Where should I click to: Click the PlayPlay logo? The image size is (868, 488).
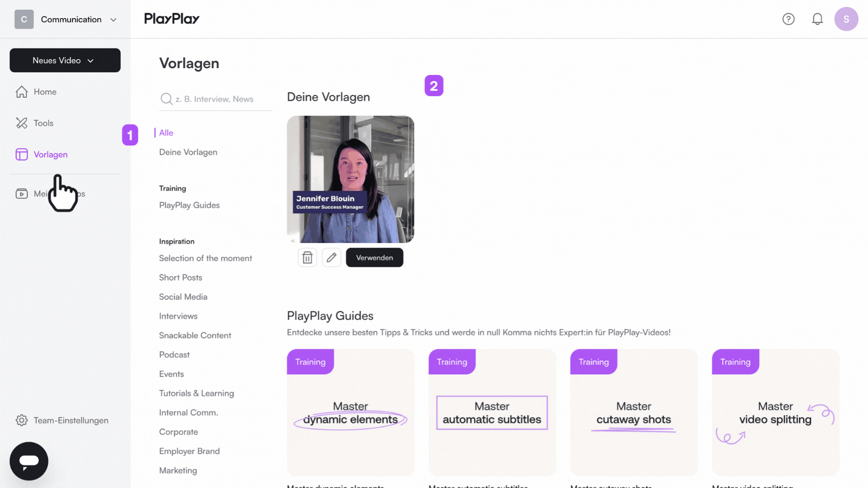(x=172, y=19)
